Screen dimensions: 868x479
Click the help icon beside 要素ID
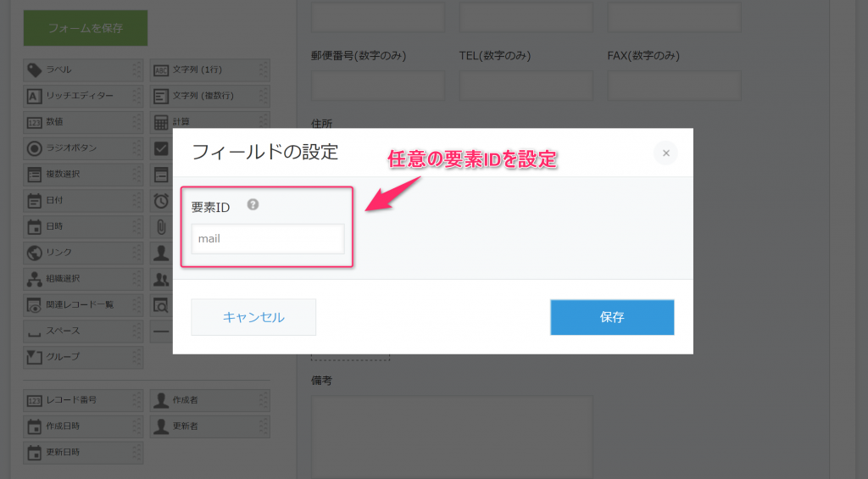coord(253,204)
